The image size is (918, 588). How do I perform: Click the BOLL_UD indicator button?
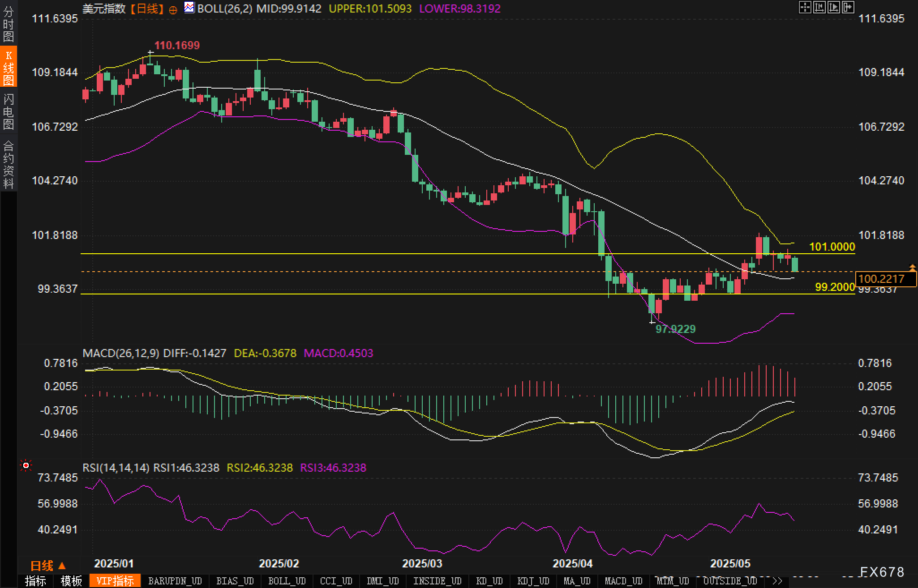[287, 581]
